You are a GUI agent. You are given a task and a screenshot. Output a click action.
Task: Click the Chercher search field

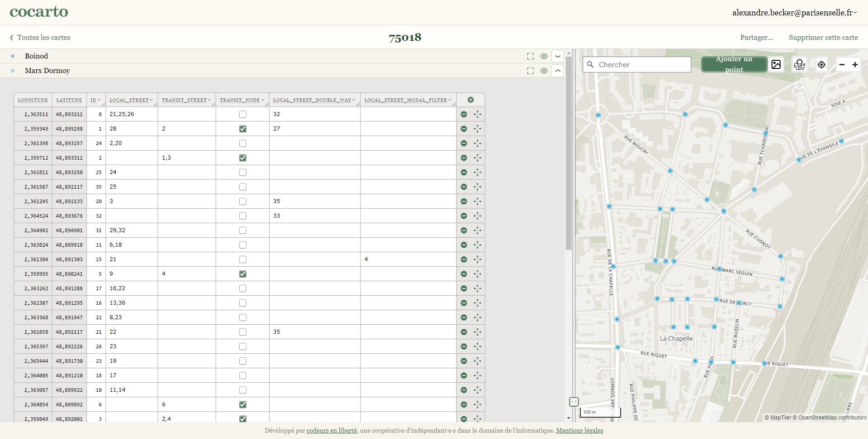637,64
